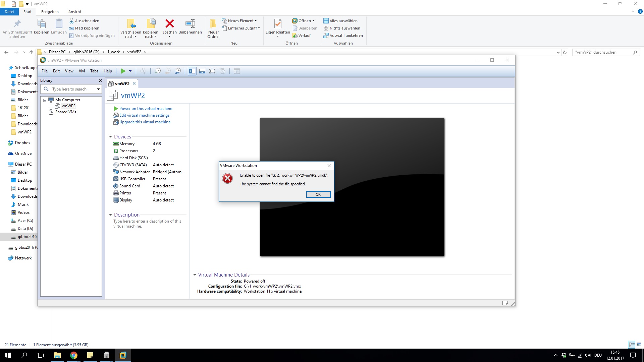644x362 pixels.
Task: Open library search filter dropdown
Action: [98, 89]
